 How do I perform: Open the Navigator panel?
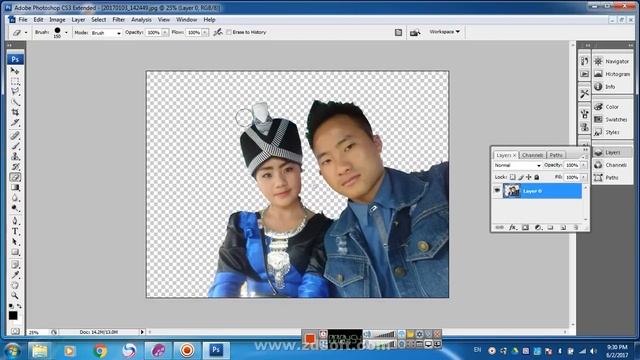pos(612,61)
